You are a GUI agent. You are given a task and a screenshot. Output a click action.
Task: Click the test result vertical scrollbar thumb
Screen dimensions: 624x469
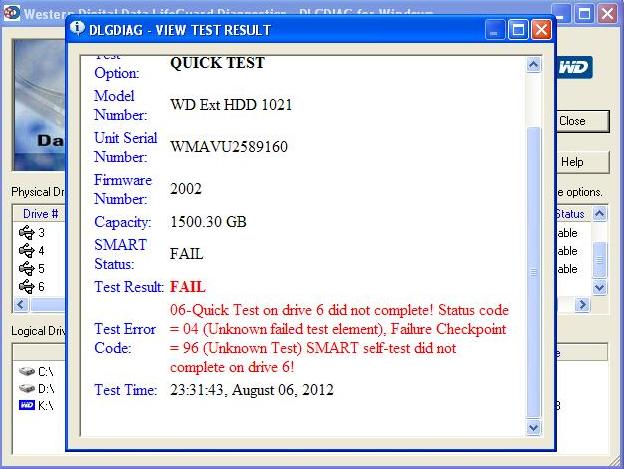(x=533, y=272)
